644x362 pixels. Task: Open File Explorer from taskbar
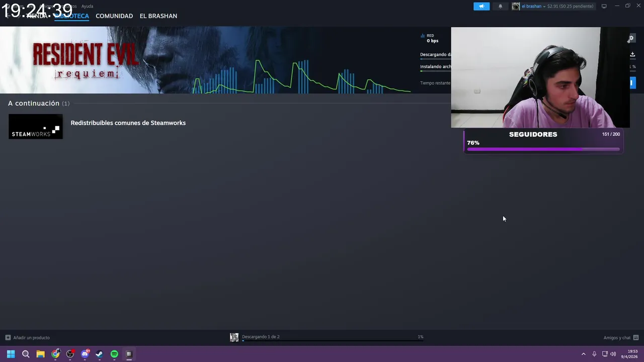pyautogui.click(x=40, y=354)
